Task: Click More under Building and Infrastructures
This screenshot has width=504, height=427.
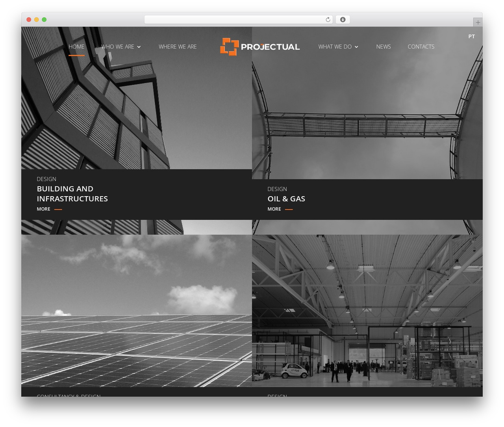Action: coord(49,209)
